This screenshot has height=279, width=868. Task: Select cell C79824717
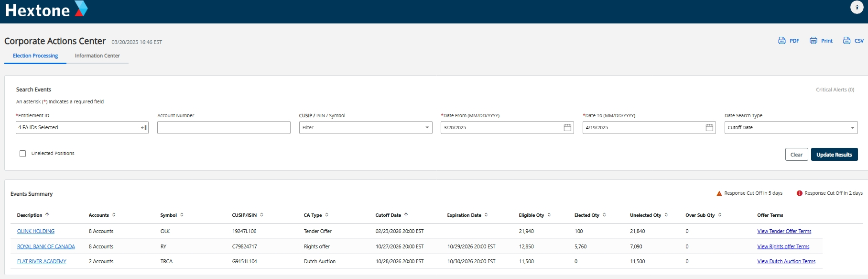[244, 246]
